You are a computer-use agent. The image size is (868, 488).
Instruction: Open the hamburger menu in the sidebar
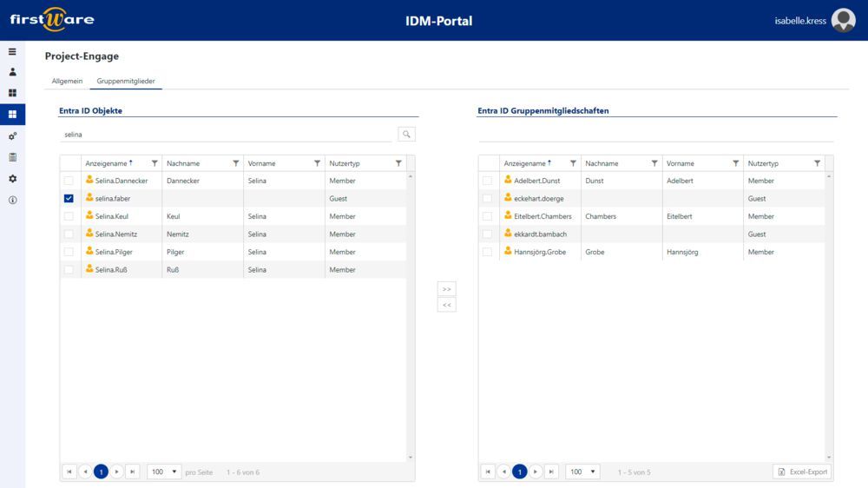pyautogui.click(x=12, y=51)
